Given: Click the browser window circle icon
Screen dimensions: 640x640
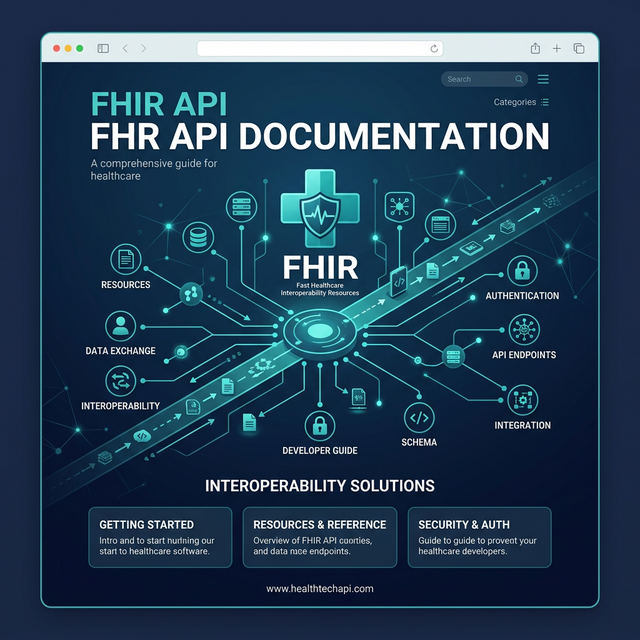Looking at the screenshot, I should 440,225.
